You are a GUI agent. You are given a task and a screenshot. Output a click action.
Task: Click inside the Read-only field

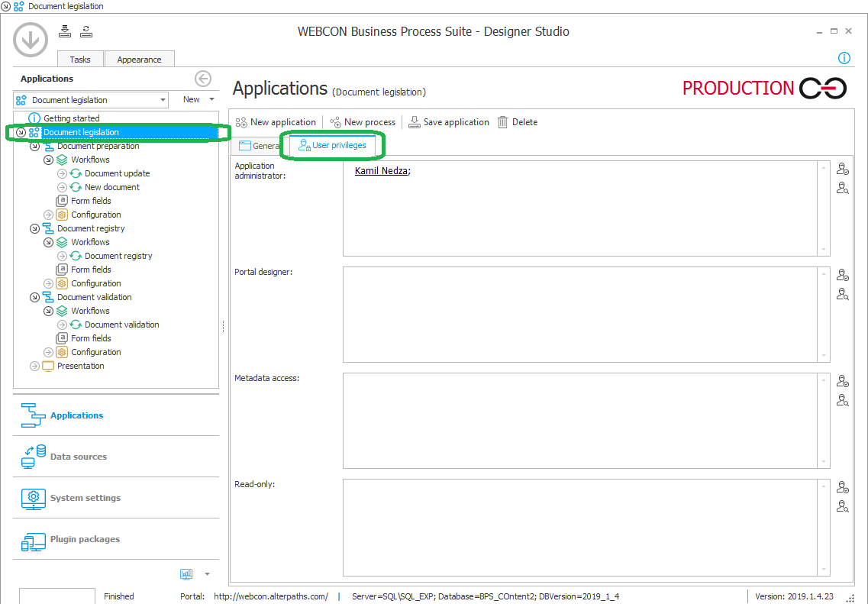[x=580, y=528]
